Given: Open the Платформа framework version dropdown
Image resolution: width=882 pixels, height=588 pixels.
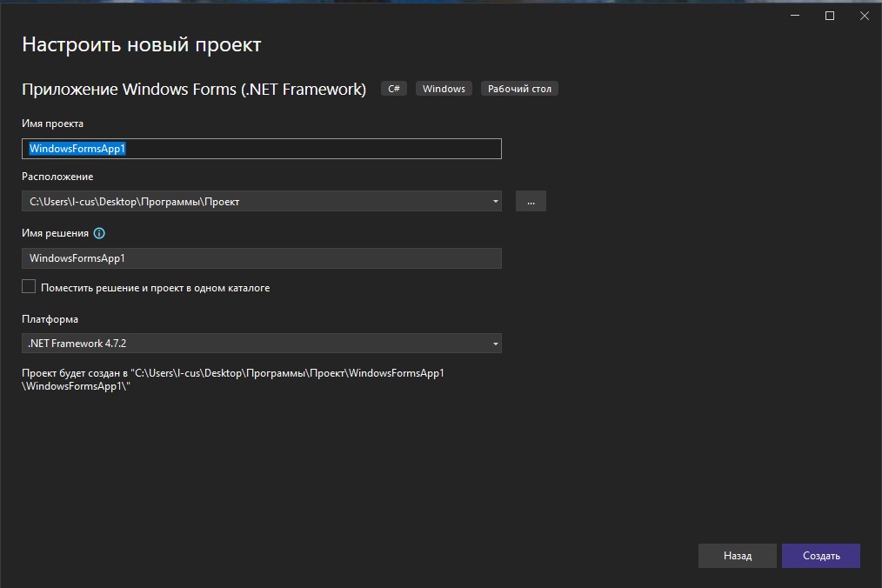Looking at the screenshot, I should 261,343.
